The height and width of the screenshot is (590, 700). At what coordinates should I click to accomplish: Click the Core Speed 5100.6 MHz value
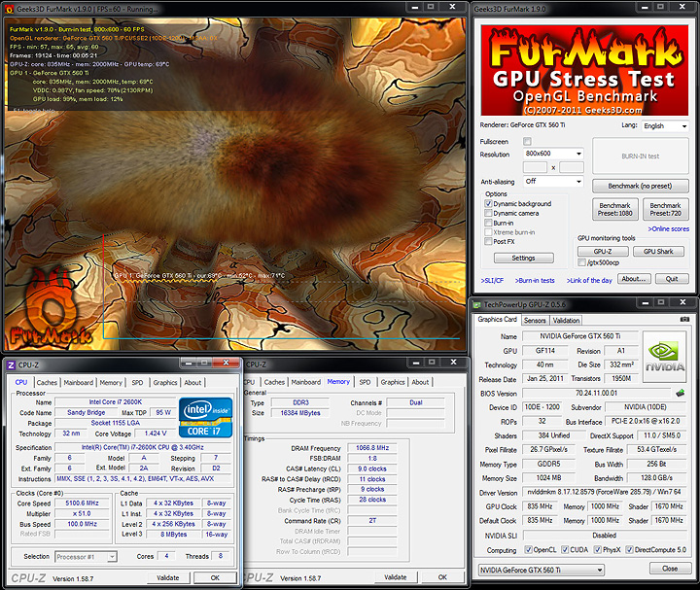pyautogui.click(x=82, y=503)
